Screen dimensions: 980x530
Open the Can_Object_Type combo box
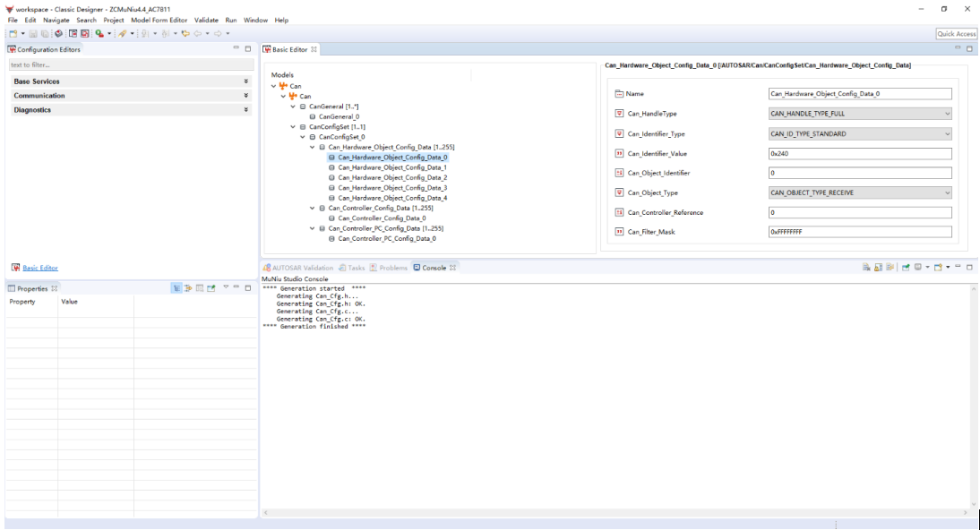[860, 192]
